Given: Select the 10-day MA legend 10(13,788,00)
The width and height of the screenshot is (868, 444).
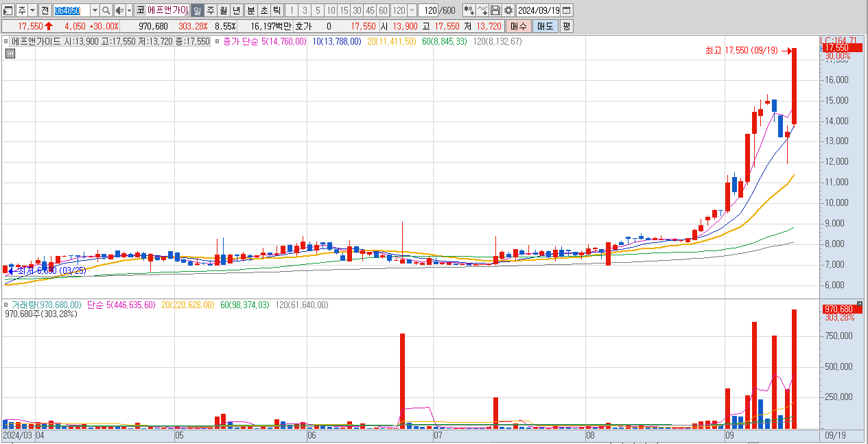Looking at the screenshot, I should click(x=337, y=42).
